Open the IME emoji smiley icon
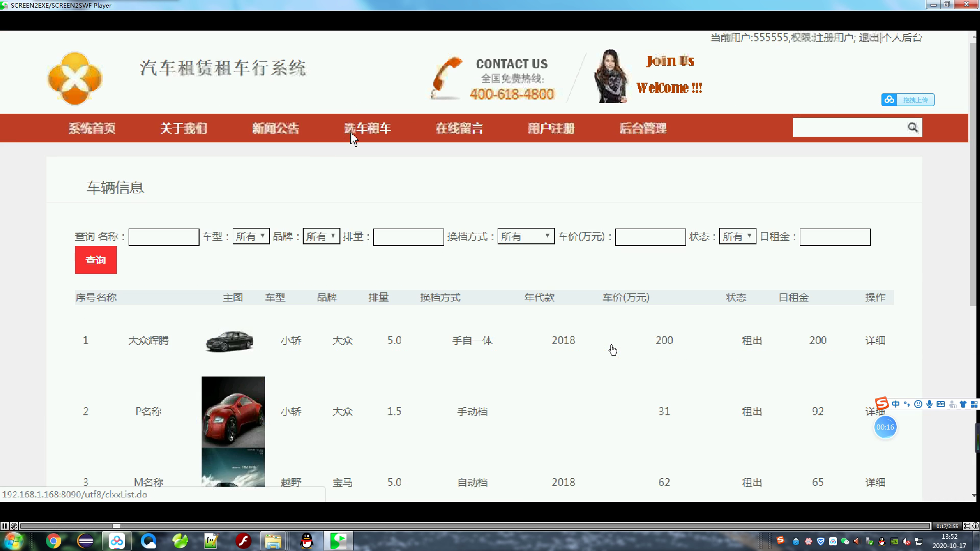This screenshot has height=551, width=980. (x=918, y=404)
